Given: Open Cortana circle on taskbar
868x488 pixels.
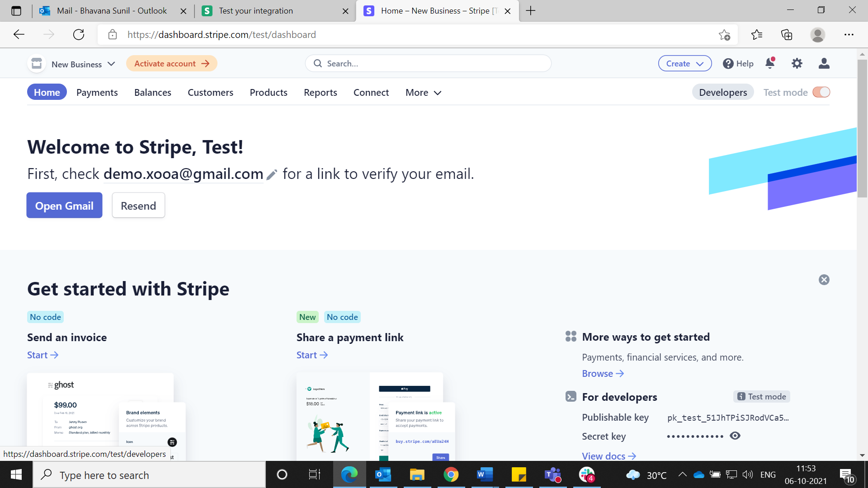Looking at the screenshot, I should (282, 475).
